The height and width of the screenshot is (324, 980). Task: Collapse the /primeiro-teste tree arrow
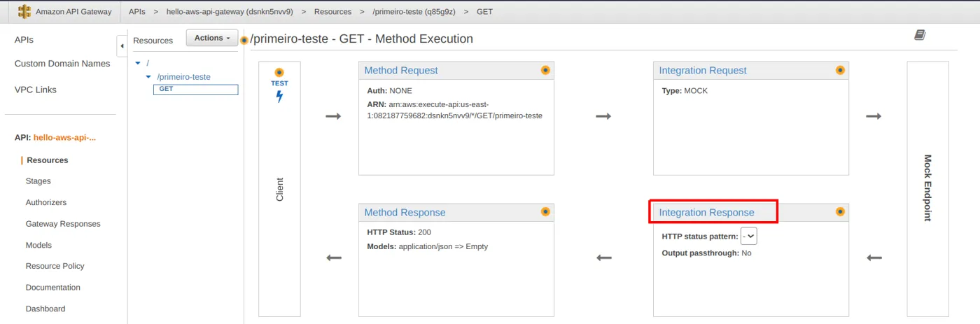[148, 77]
